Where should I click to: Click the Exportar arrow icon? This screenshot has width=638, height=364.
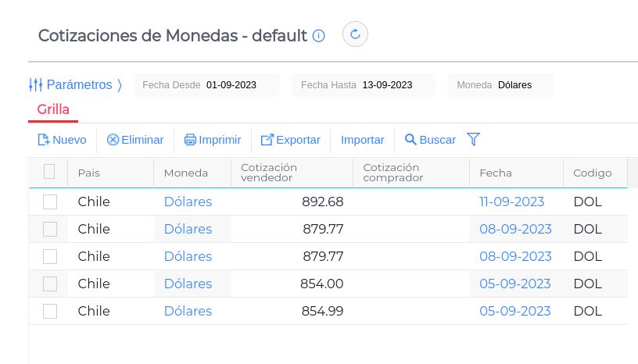coord(267,140)
